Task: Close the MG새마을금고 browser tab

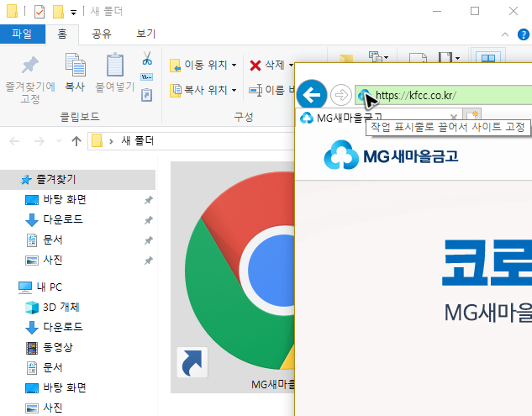Action: 454,117
